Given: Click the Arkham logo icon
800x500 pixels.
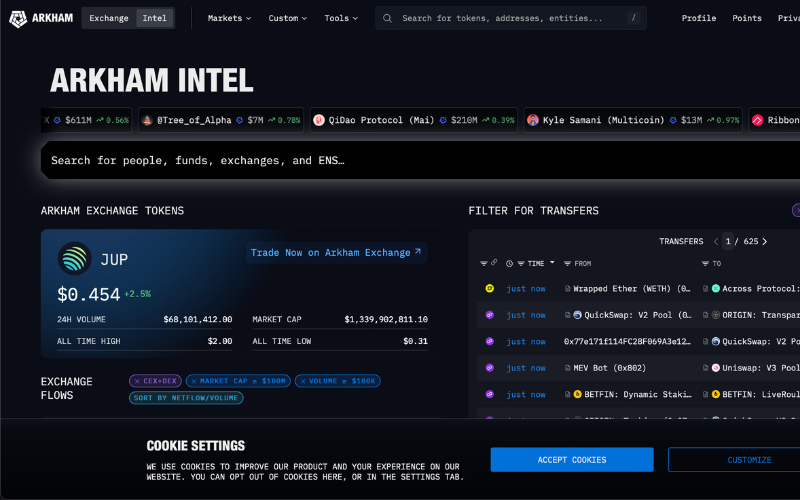Looking at the screenshot, I should click(18, 18).
